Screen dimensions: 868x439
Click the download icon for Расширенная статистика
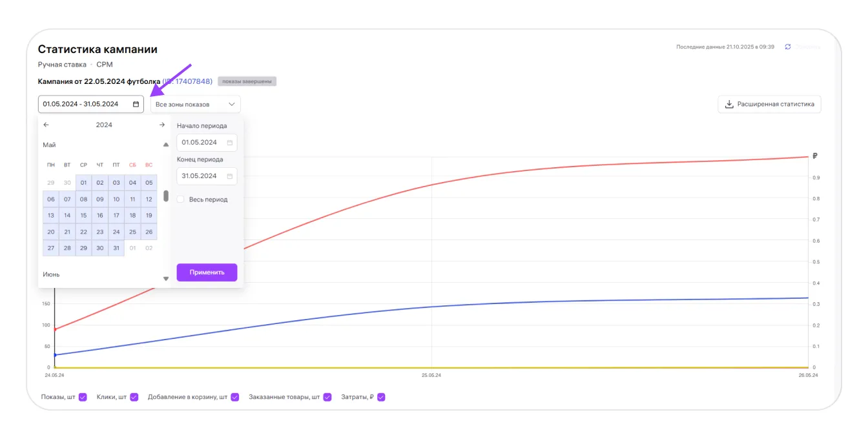pos(729,104)
